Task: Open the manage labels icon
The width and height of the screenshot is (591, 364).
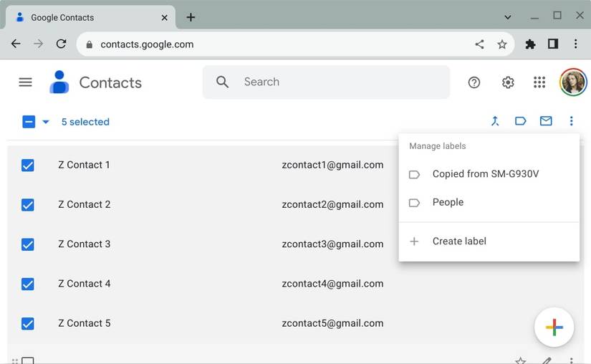Action: pos(521,121)
